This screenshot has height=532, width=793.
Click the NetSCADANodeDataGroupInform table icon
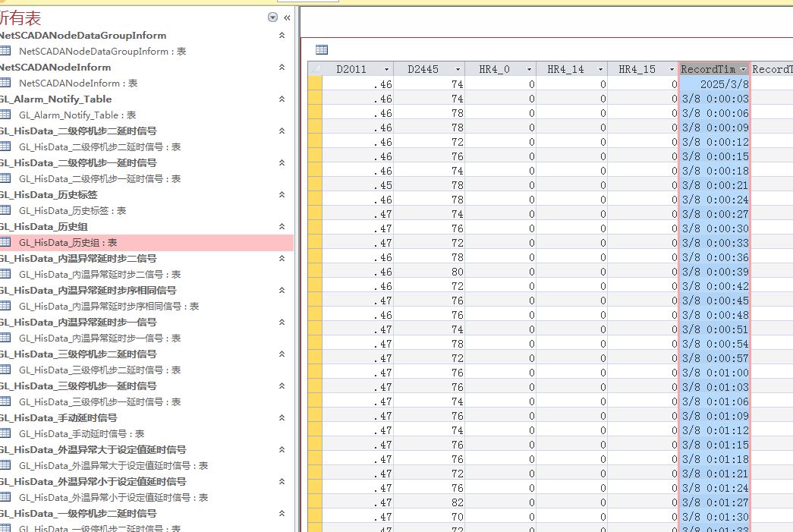click(x=5, y=51)
